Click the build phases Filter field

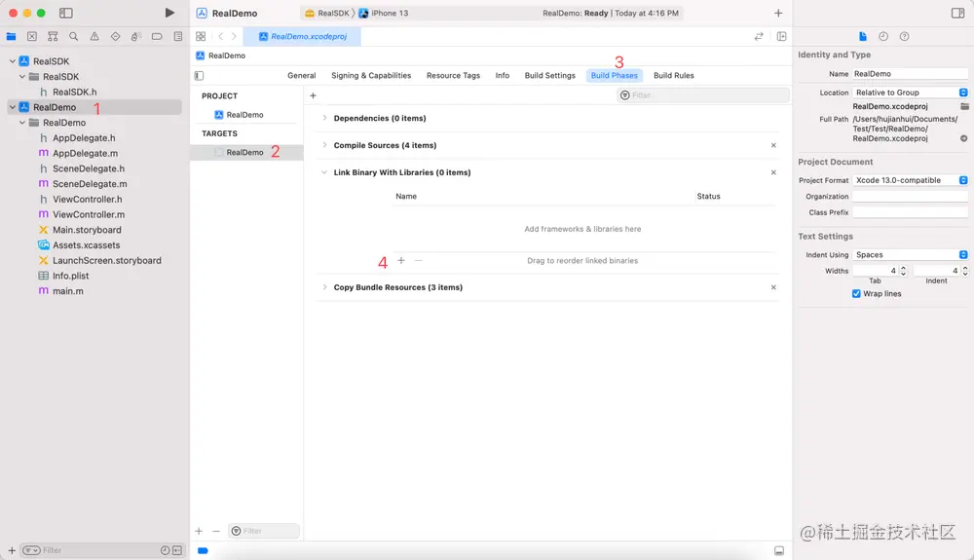click(x=703, y=95)
